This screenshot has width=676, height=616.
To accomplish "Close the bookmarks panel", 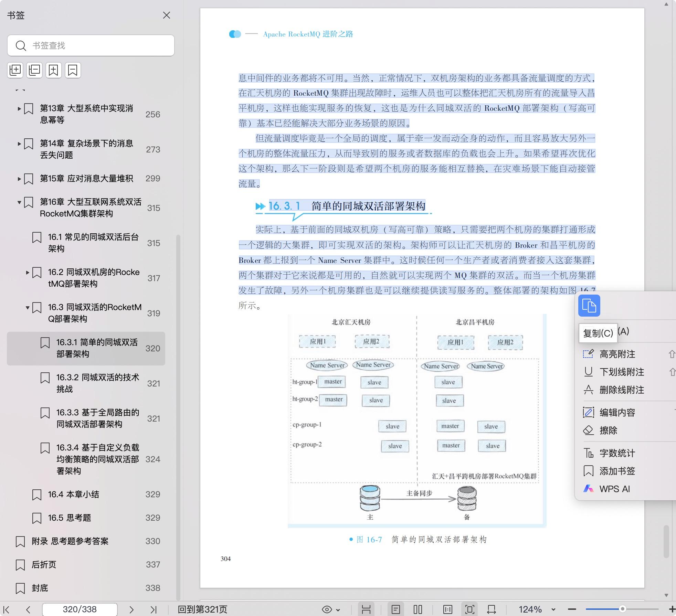I will (x=167, y=15).
